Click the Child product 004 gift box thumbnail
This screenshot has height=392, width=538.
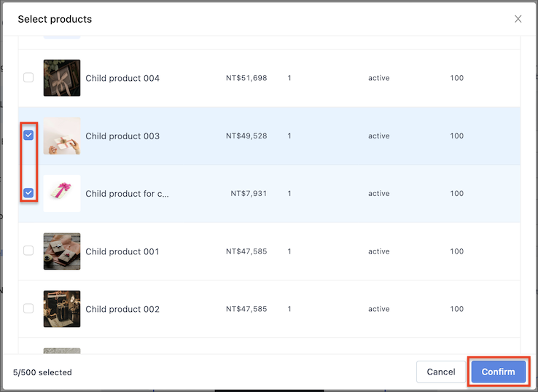pos(62,78)
